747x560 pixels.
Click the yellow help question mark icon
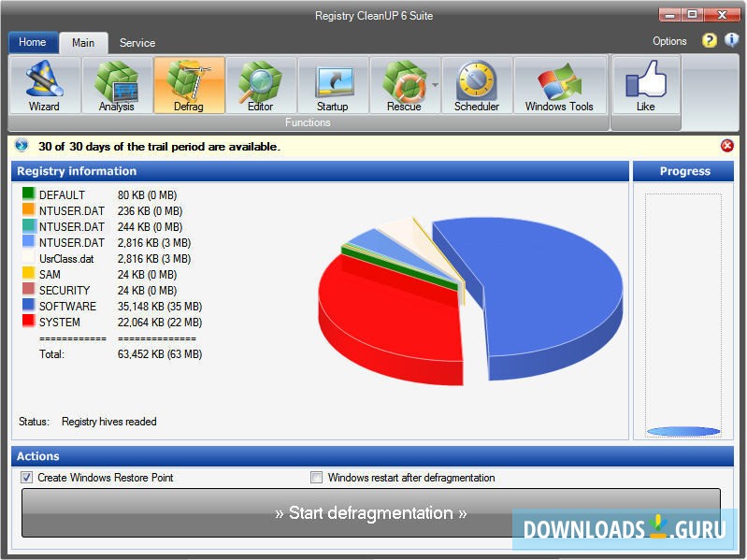coord(710,40)
